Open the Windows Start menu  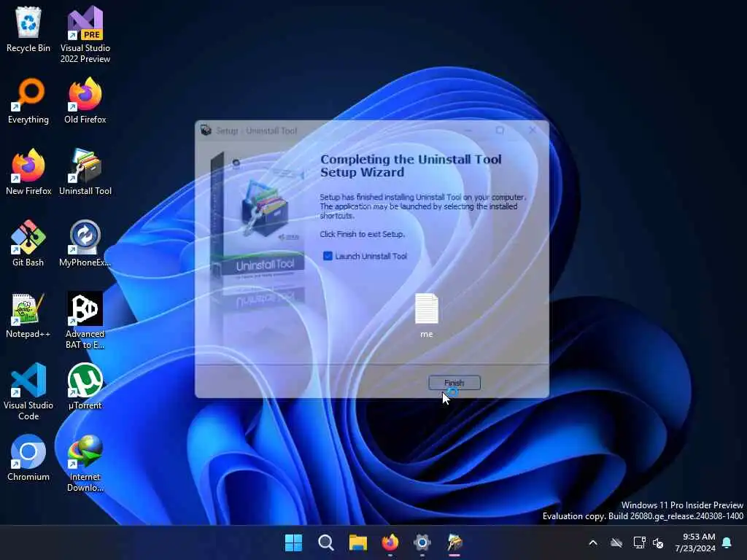click(x=293, y=542)
